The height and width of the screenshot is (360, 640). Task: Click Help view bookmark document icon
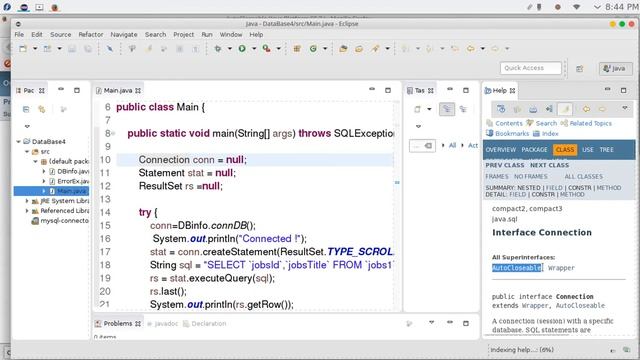pyautogui.click(x=517, y=109)
